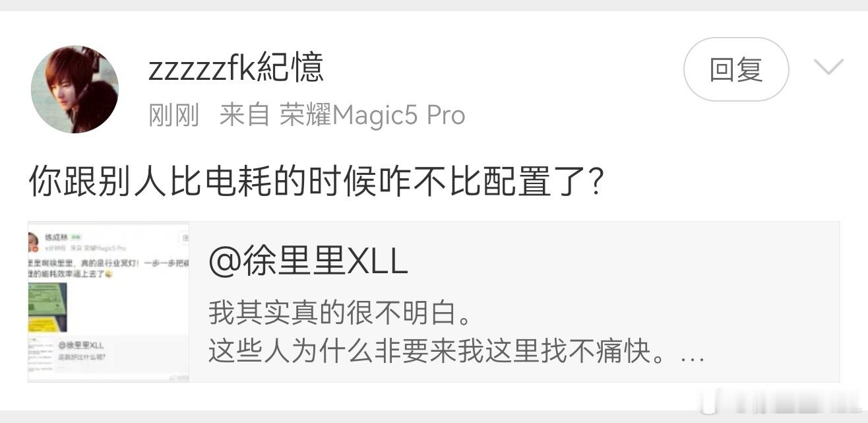Open the quoted post thumbnail image
868x423 pixels.
pyautogui.click(x=109, y=302)
